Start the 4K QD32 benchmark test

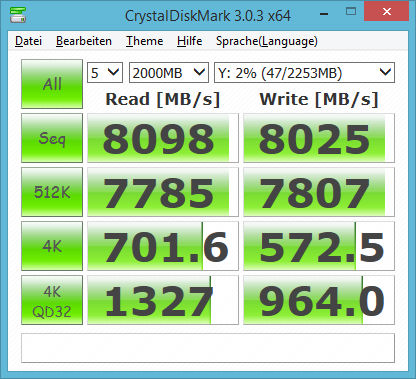click(52, 300)
